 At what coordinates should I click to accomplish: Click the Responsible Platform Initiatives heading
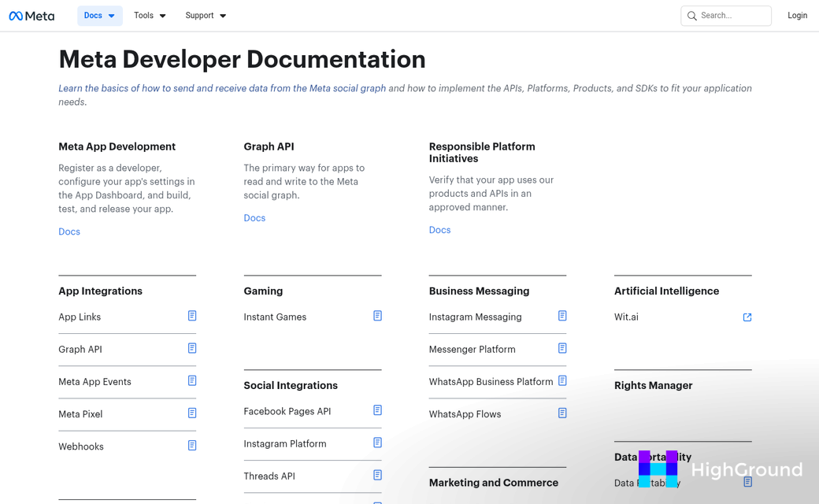coord(482,153)
